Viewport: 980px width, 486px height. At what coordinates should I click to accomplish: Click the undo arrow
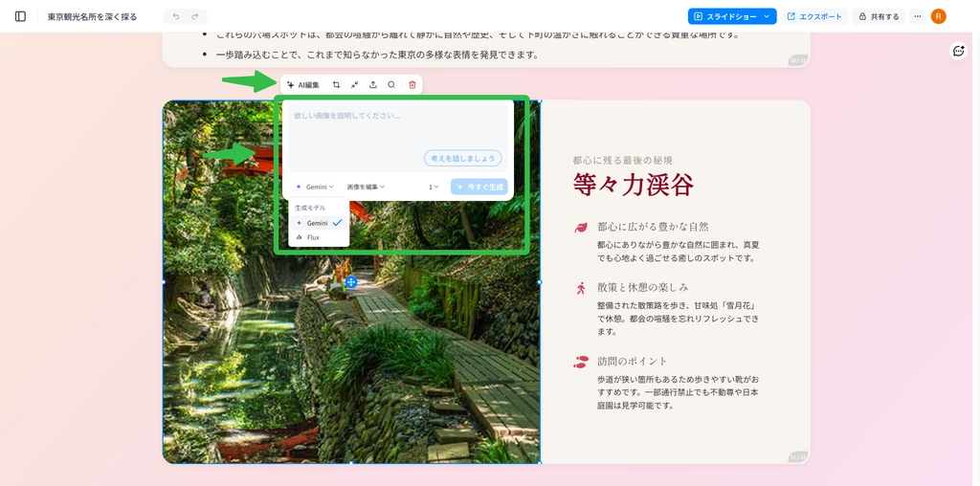point(175,16)
